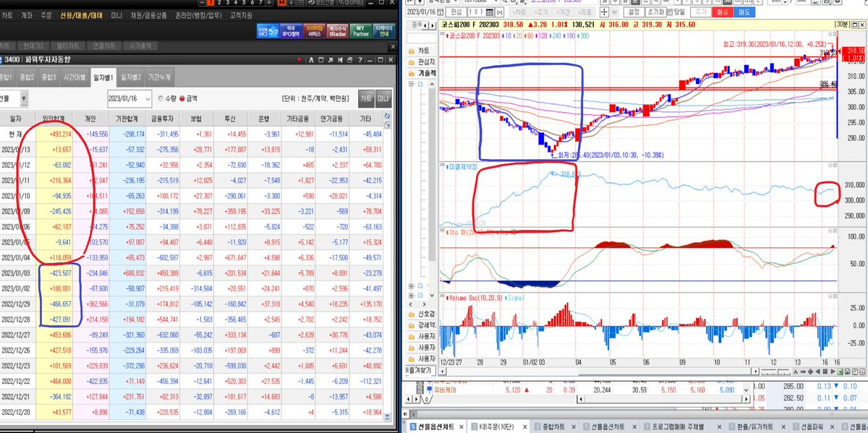
Task: Switch to the 종합2 tab
Action: (27, 76)
